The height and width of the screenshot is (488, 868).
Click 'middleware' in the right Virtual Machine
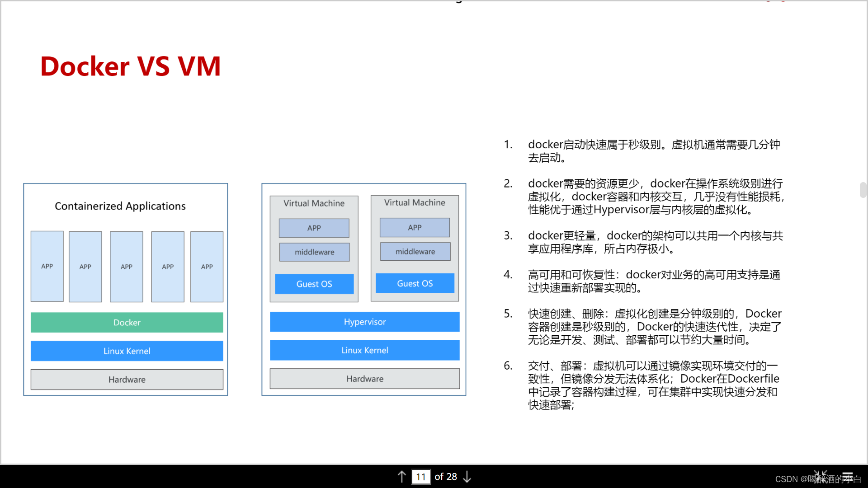tap(415, 252)
